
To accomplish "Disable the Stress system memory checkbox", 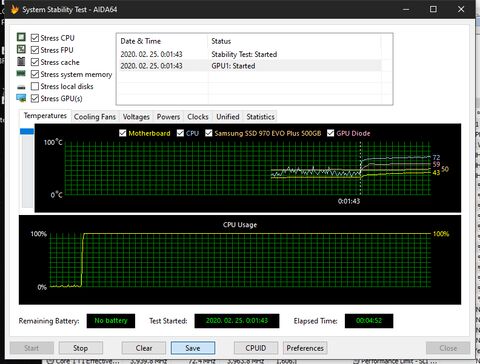I will point(35,74).
